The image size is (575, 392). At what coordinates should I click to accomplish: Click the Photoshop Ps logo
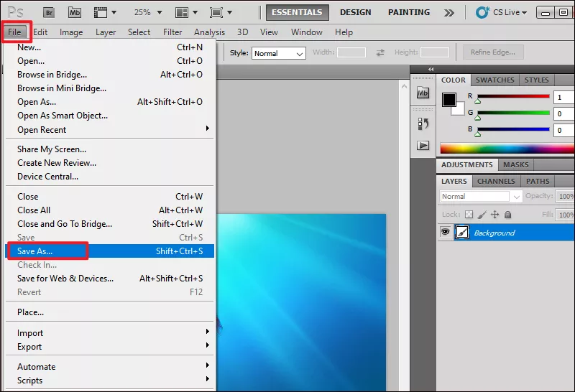[x=15, y=12]
